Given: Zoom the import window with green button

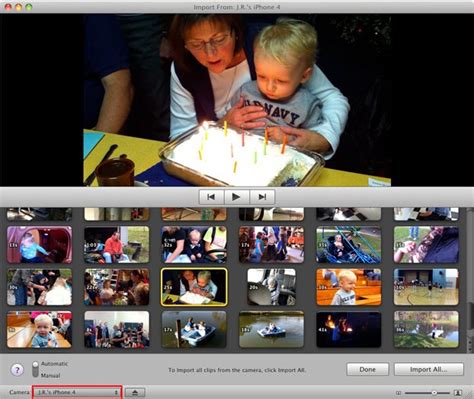Looking at the screenshot, I should pos(29,7).
